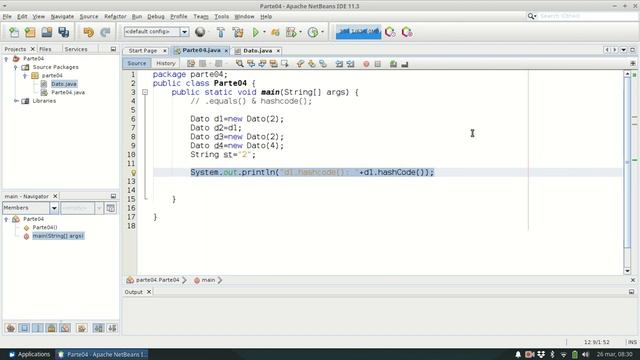Screen dimensions: 640x360
Task: Click the New Project toolbar icon
Action: coord(30,32)
